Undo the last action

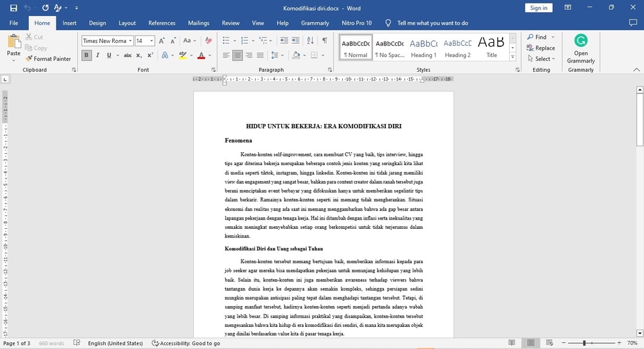(28, 8)
